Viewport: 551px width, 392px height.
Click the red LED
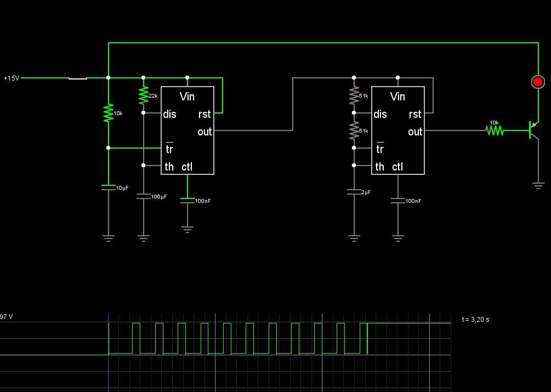(538, 82)
